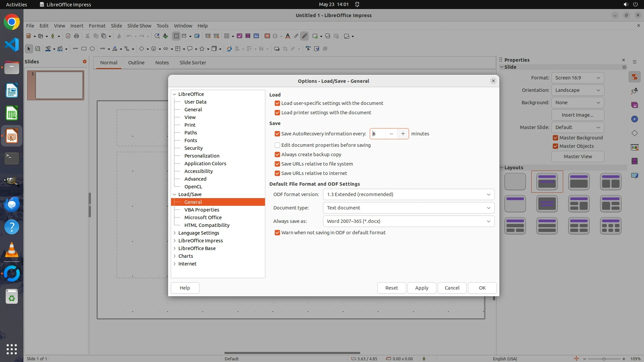Click the Reset button in the dialog
The image size is (644, 362).
point(391,288)
